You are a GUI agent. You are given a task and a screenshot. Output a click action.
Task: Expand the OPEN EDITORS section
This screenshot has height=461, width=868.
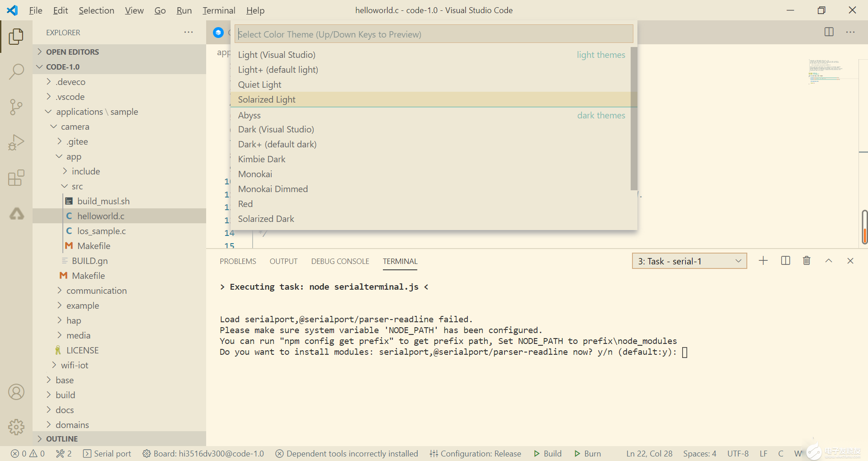pyautogui.click(x=119, y=52)
